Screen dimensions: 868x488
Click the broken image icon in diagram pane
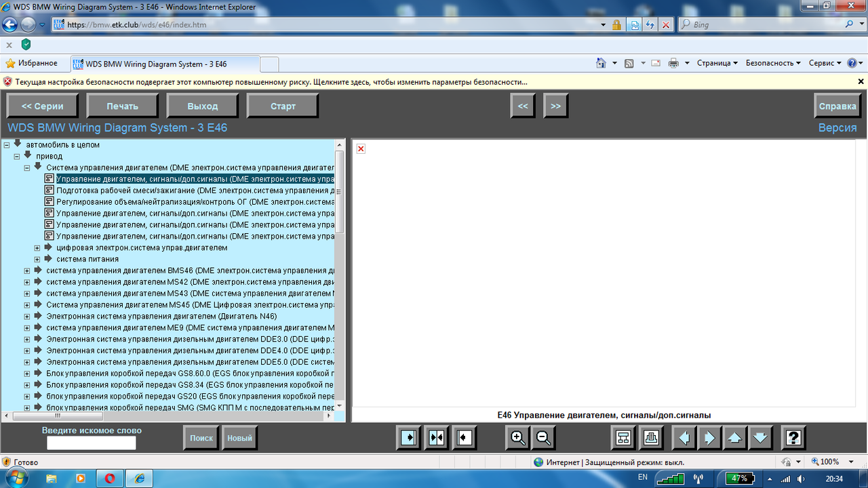tap(361, 148)
